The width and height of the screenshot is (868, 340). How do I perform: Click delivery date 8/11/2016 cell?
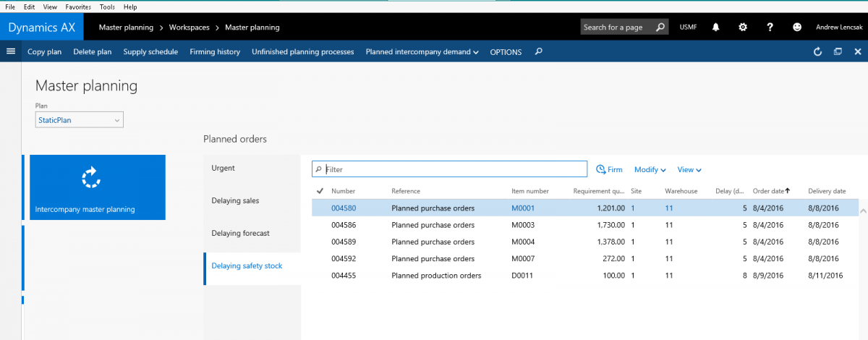coord(825,276)
